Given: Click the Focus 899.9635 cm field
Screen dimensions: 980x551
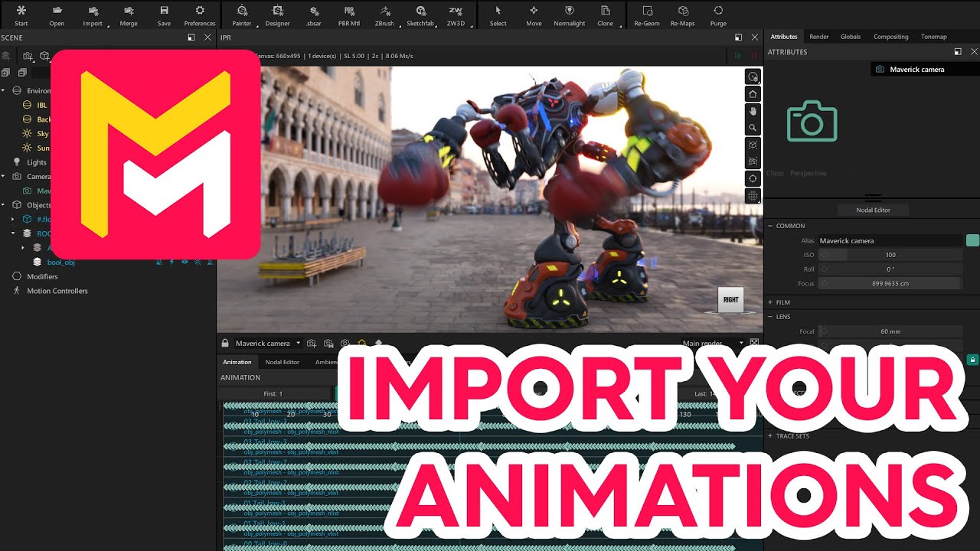Looking at the screenshot, I should click(890, 283).
